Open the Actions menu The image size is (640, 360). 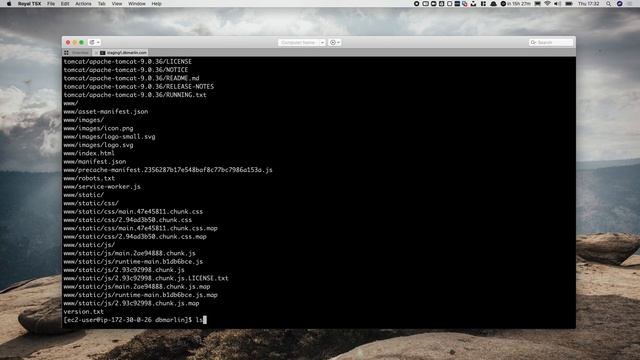(83, 4)
